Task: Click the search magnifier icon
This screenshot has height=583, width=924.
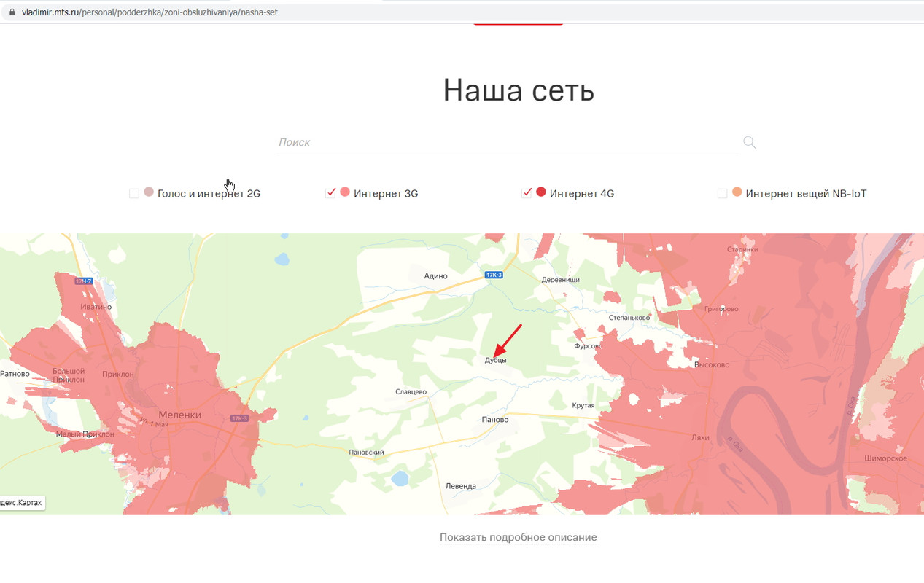Action: 749,142
